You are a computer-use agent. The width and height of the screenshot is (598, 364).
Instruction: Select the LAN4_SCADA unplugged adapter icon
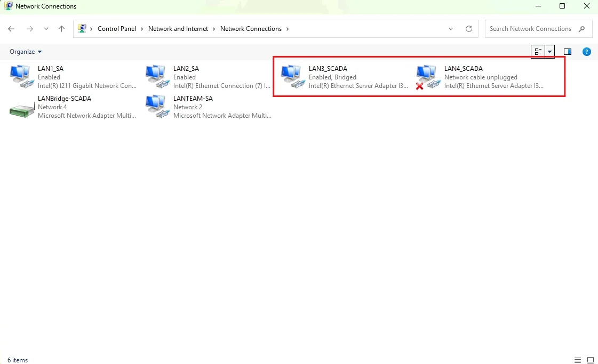pyautogui.click(x=428, y=77)
